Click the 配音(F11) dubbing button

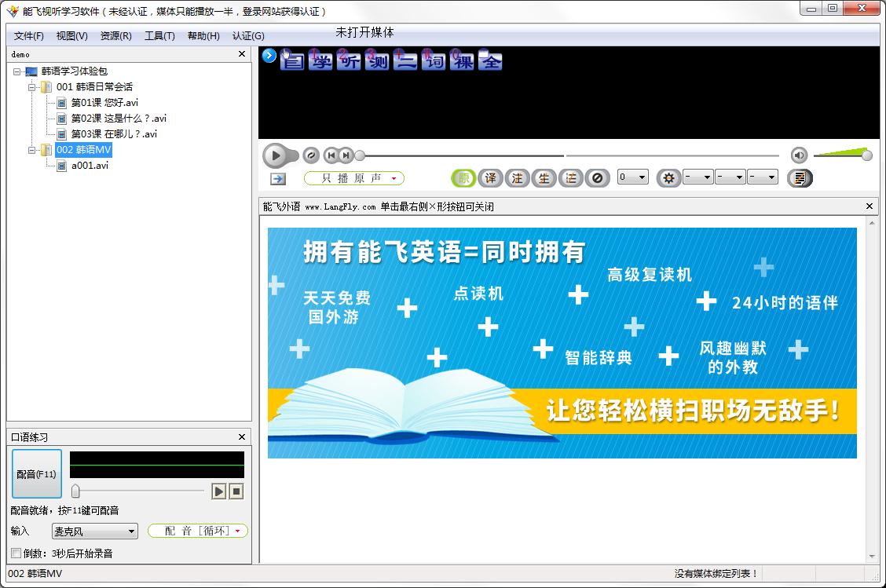[37, 474]
